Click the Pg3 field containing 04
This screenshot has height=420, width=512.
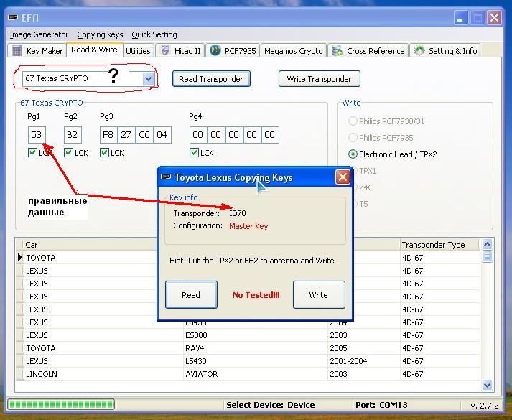tap(162, 135)
